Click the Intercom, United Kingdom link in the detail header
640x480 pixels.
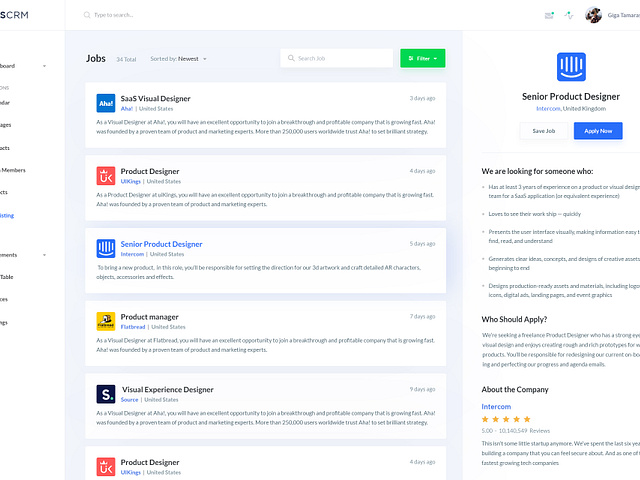point(571,109)
